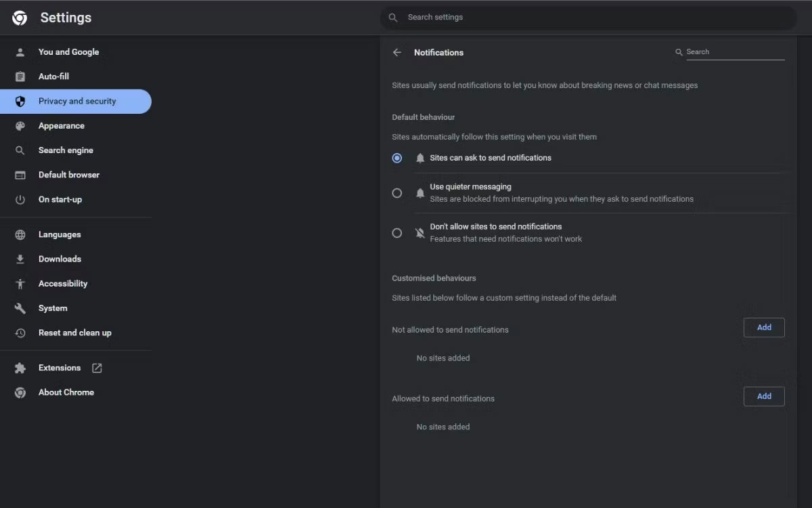Choose Don't allow sites to send notifications
Viewport: 812px width, 508px height.
pos(397,232)
